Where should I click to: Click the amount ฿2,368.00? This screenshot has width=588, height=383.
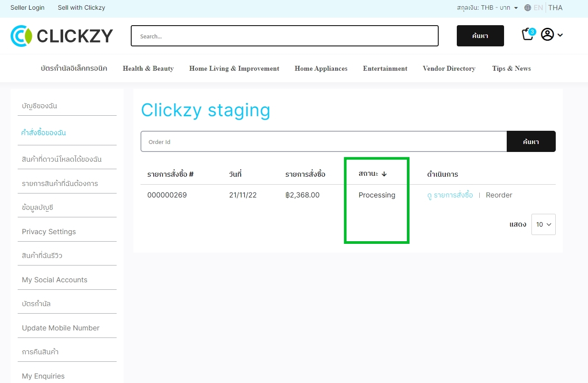tap(303, 195)
